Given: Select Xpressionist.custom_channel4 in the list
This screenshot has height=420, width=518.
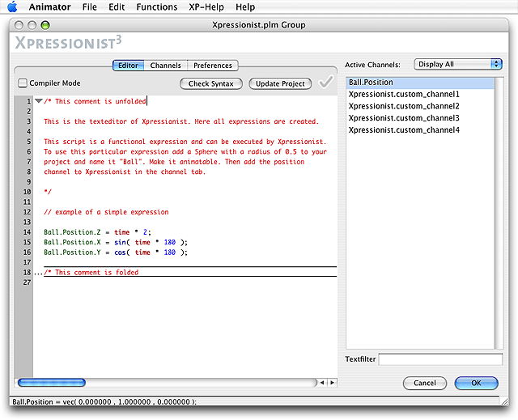Looking at the screenshot, I should pos(420,129).
